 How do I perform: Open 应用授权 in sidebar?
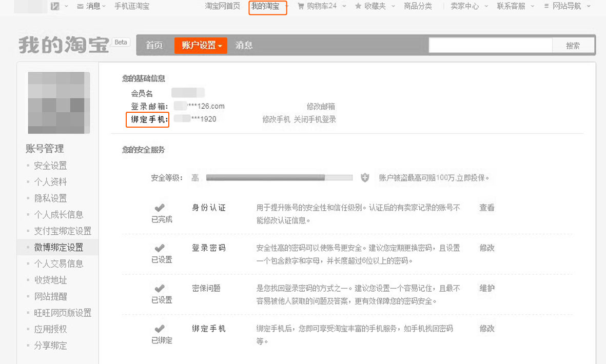pyautogui.click(x=50, y=329)
